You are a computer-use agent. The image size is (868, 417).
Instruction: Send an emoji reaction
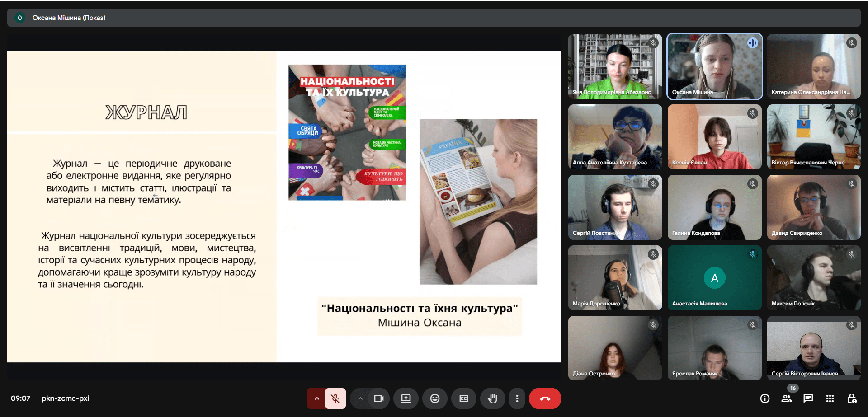click(434, 398)
